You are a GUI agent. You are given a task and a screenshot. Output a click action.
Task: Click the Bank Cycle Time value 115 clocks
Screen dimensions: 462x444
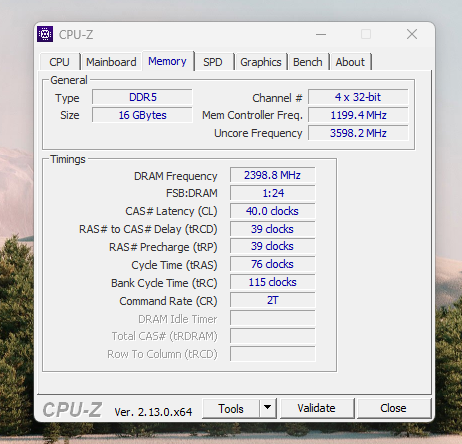coord(273,282)
